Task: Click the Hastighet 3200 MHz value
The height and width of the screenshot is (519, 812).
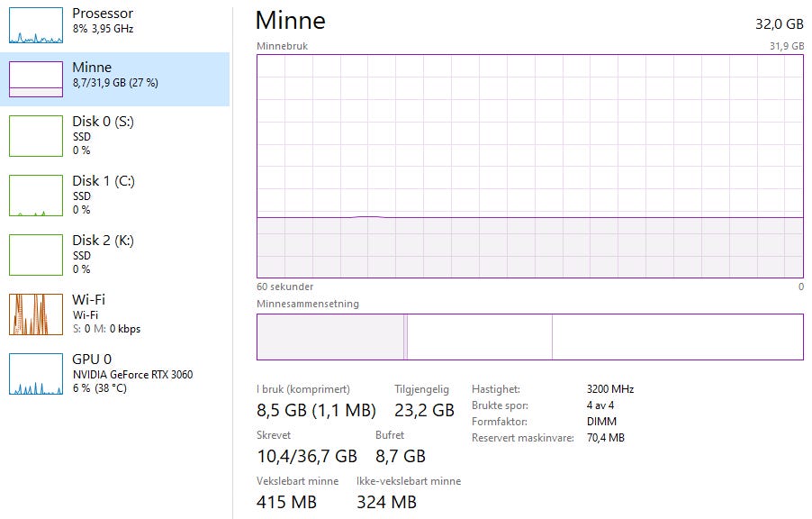Action: click(609, 389)
